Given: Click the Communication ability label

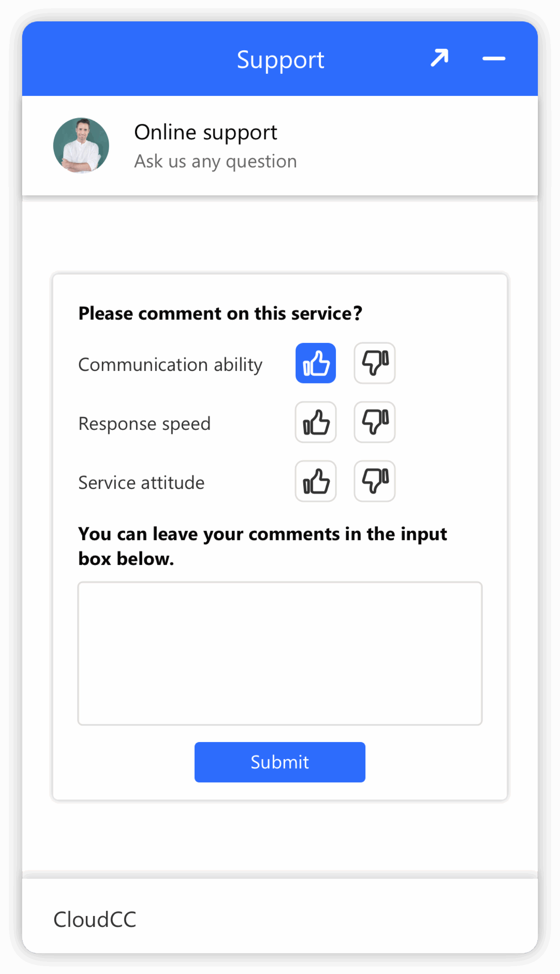Looking at the screenshot, I should [x=170, y=364].
